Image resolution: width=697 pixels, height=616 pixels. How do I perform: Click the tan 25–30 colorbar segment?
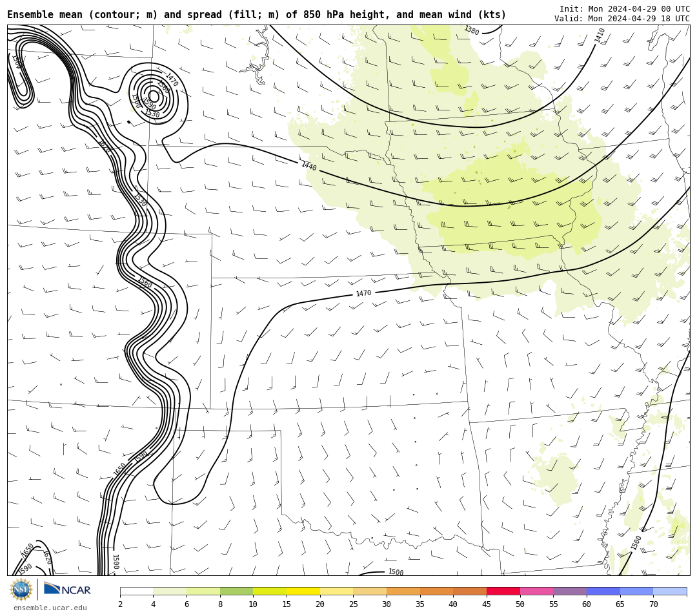pos(370,591)
